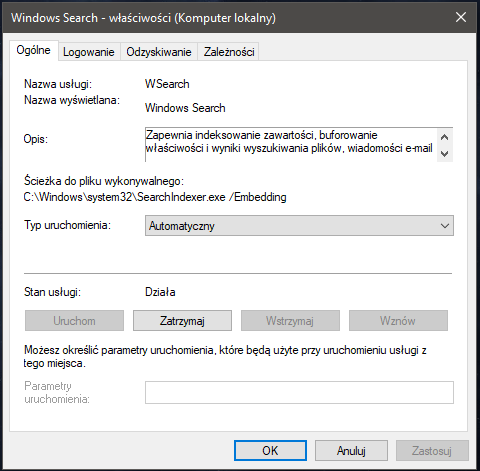Click the Wznów button
The width and height of the screenshot is (480, 471).
[x=398, y=321]
